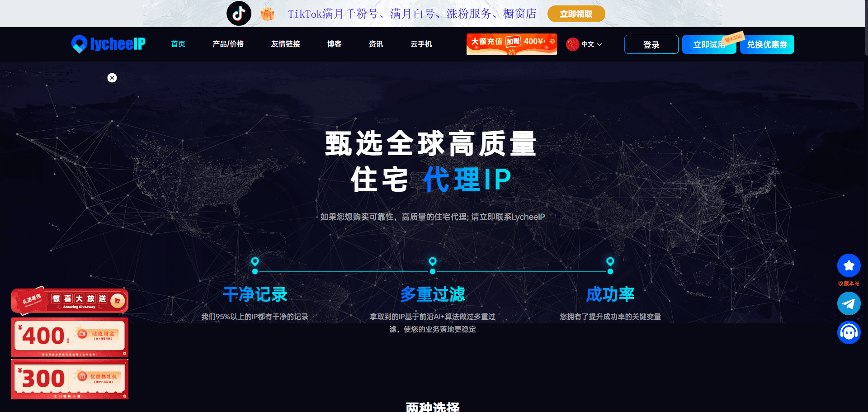
Task: Click the 惊喜大放送 giveaway banner
Action: [70, 300]
